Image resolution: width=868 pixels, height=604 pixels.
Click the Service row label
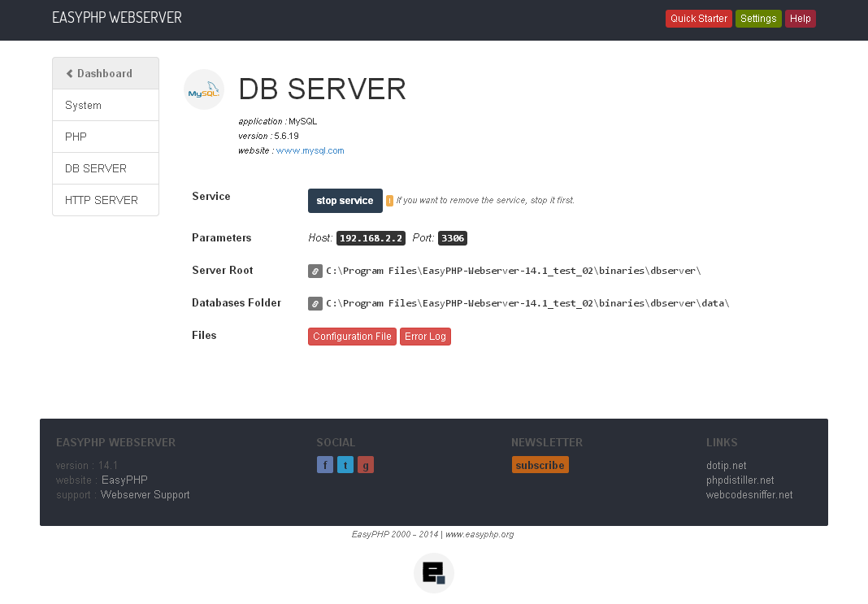point(211,197)
